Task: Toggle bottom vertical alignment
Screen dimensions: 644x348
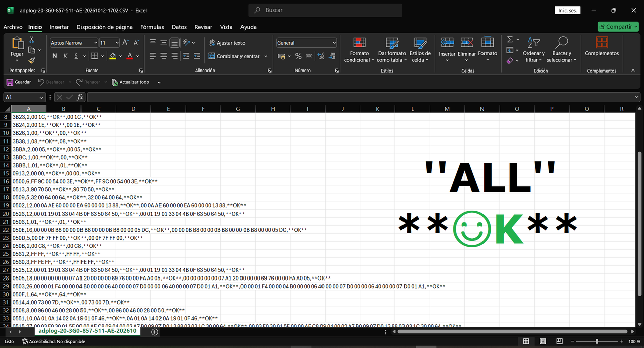Action: click(x=175, y=43)
